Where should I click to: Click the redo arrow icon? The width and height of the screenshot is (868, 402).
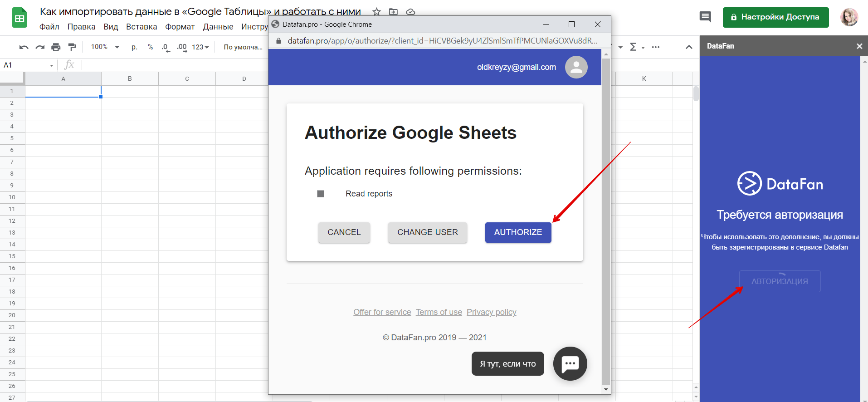point(40,47)
